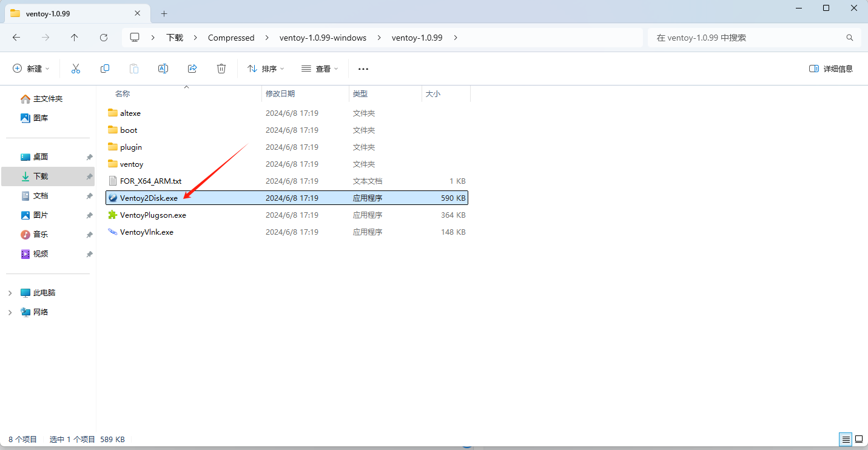
Task: Go up one folder level
Action: coord(75,38)
